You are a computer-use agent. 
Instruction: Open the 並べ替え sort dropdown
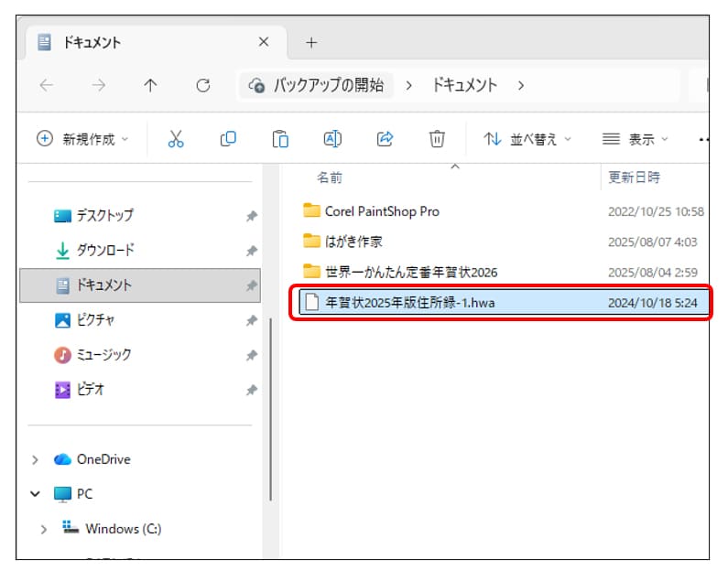[527, 139]
